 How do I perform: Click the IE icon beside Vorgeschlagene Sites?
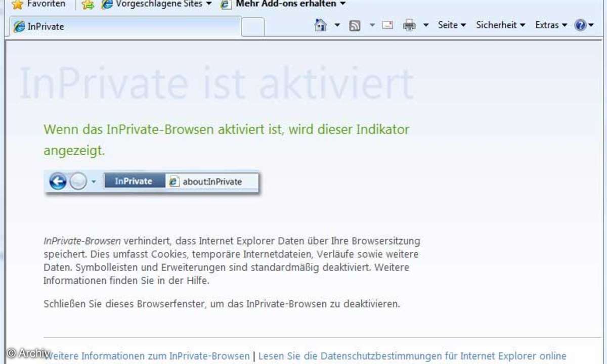point(107,5)
